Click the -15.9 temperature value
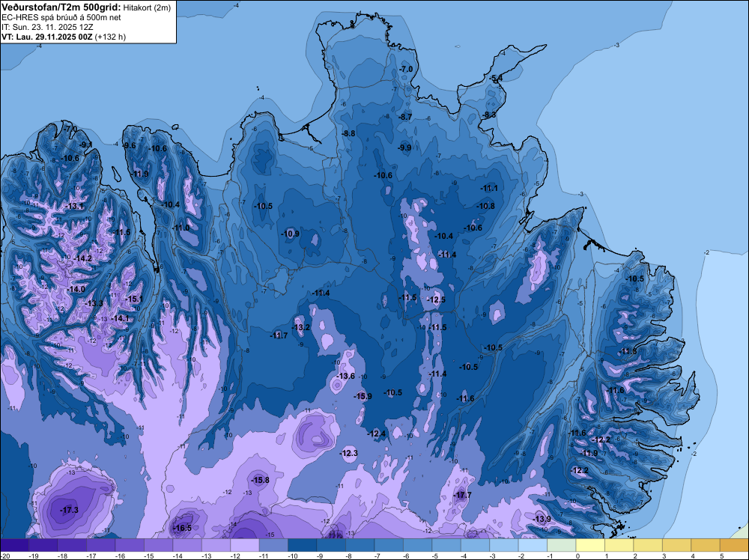 point(363,396)
